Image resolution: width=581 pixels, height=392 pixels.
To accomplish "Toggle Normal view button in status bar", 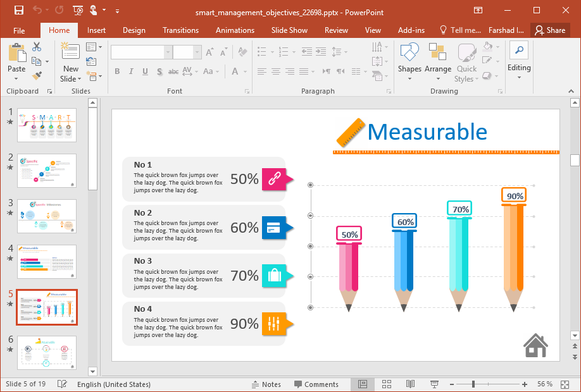I will 362,384.
